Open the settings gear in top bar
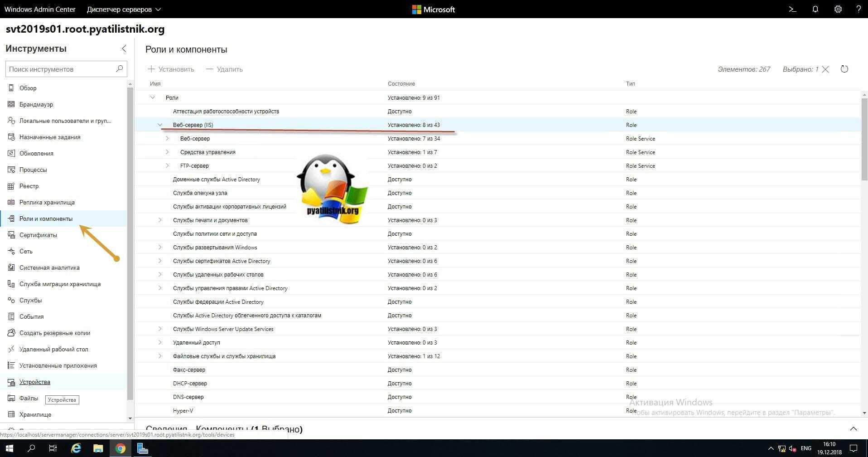This screenshot has width=868, height=457. coord(838,9)
